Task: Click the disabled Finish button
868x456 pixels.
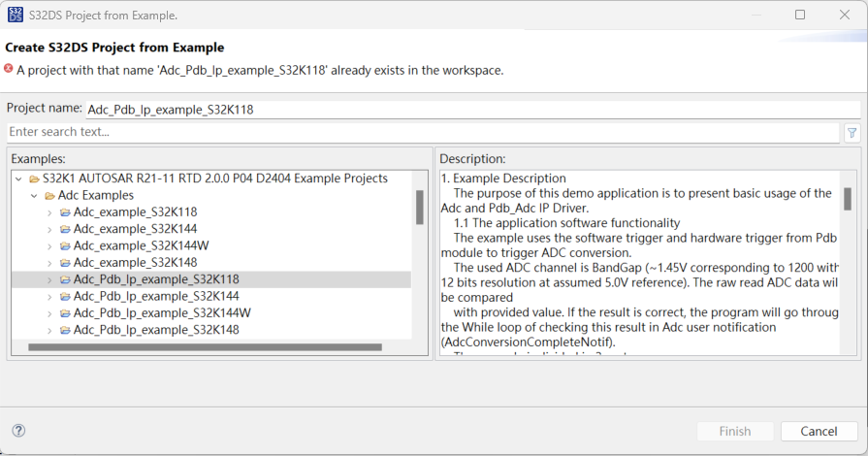Action: pyautogui.click(x=735, y=431)
